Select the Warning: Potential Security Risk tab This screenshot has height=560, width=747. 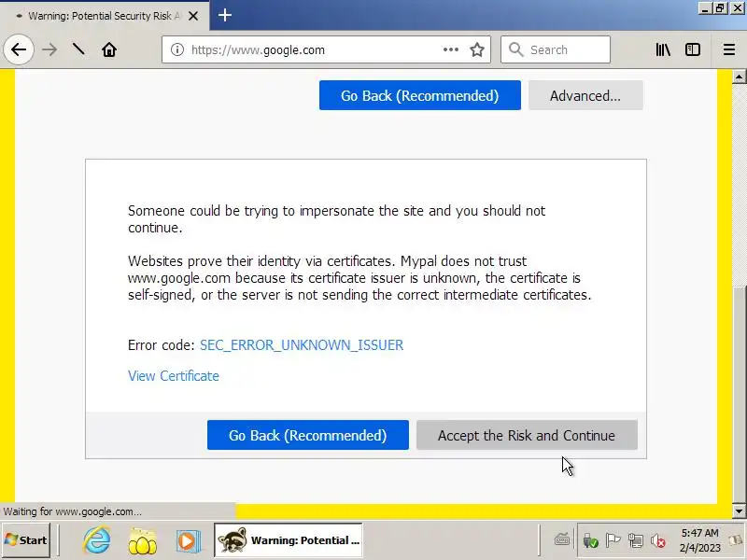pos(105,16)
